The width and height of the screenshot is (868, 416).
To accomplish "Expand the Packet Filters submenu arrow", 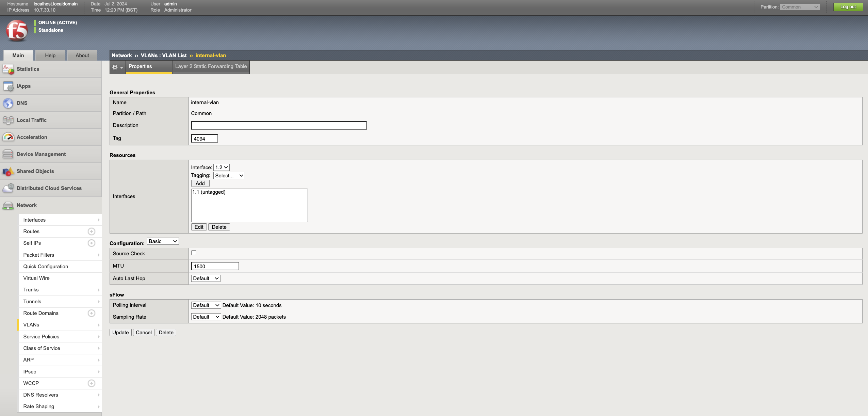I will point(99,255).
